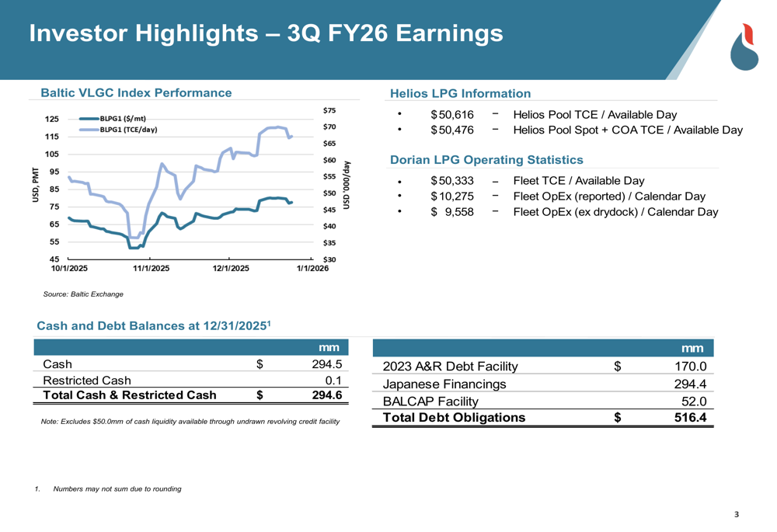The height and width of the screenshot is (532, 777).
Task: Click the $50,616 Helios Pool TCE value
Action: pyautogui.click(x=452, y=115)
